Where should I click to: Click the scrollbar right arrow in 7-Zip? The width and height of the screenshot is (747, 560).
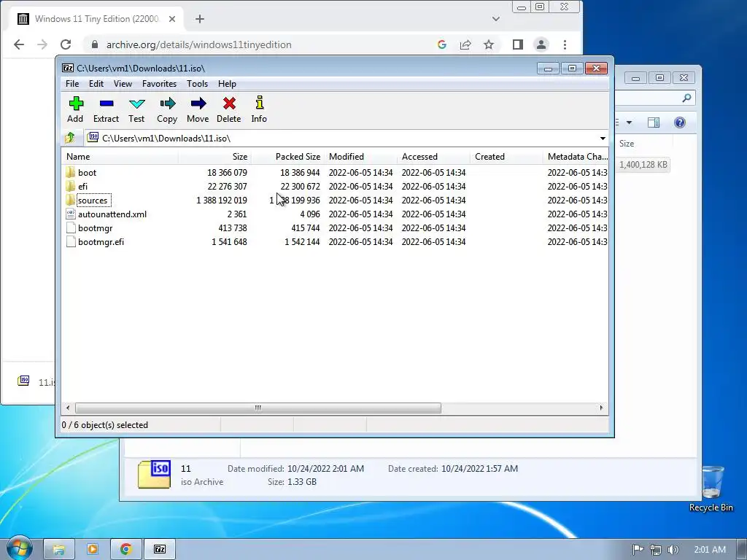(601, 408)
